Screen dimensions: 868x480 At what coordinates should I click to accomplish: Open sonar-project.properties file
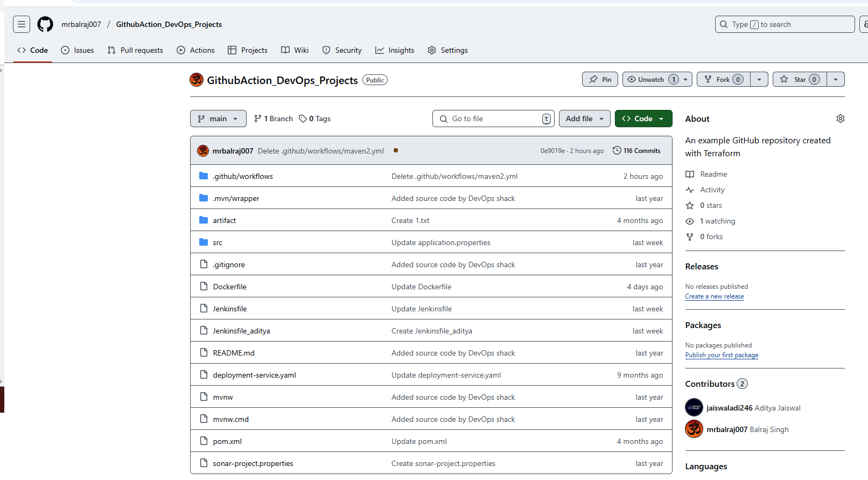tap(253, 463)
